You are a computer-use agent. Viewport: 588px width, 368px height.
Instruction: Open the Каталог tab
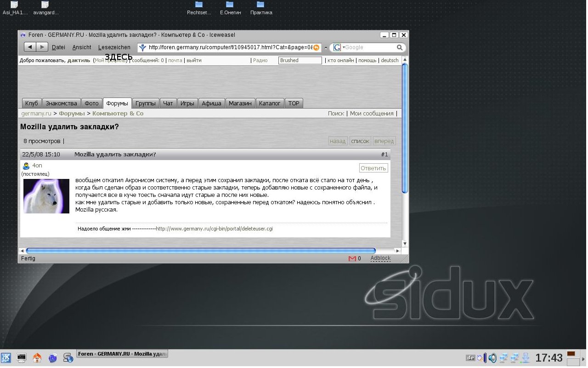(270, 103)
